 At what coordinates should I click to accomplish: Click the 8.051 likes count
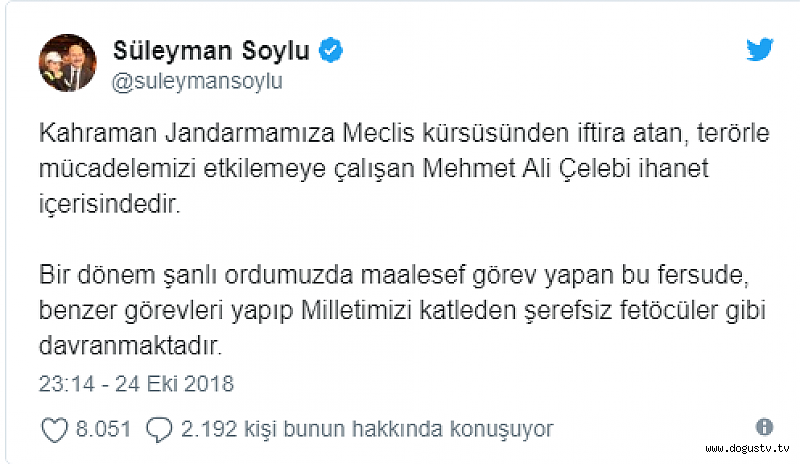pyautogui.click(x=102, y=428)
